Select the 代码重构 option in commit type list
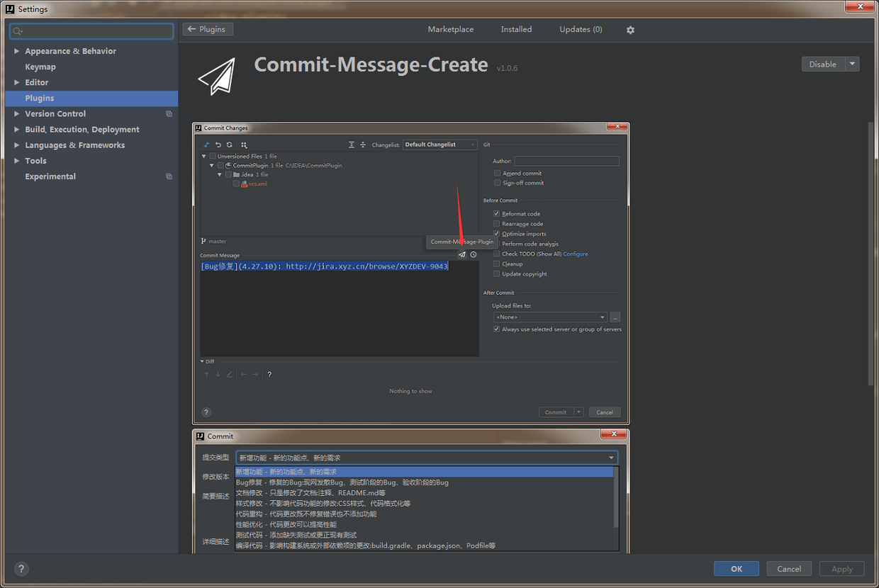Viewport: 879px width, 588px height. (425, 514)
